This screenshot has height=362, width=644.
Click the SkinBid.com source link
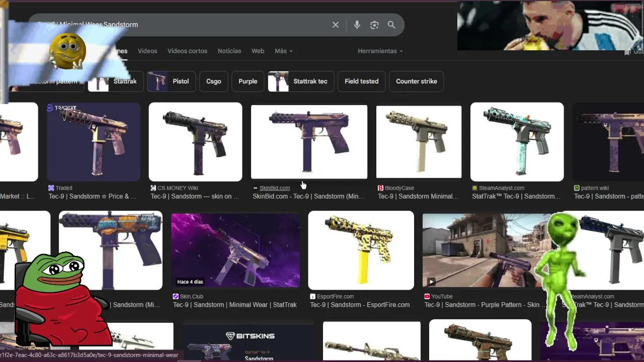(275, 188)
